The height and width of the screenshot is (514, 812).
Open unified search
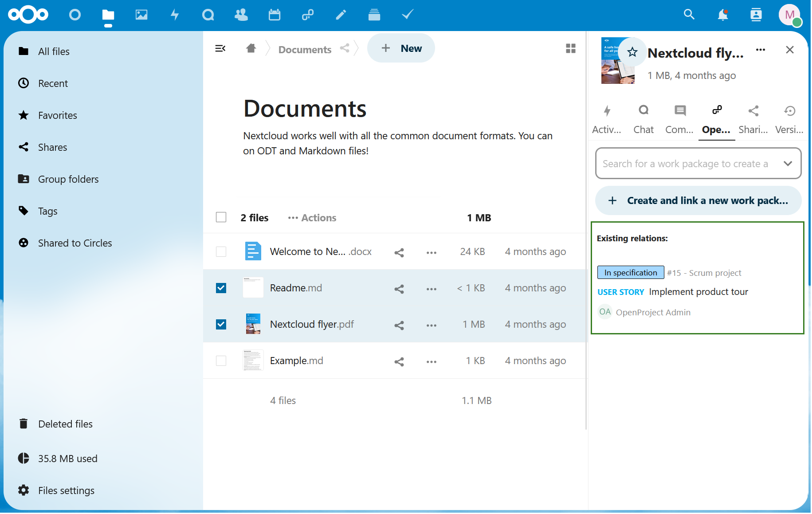pyautogui.click(x=689, y=15)
